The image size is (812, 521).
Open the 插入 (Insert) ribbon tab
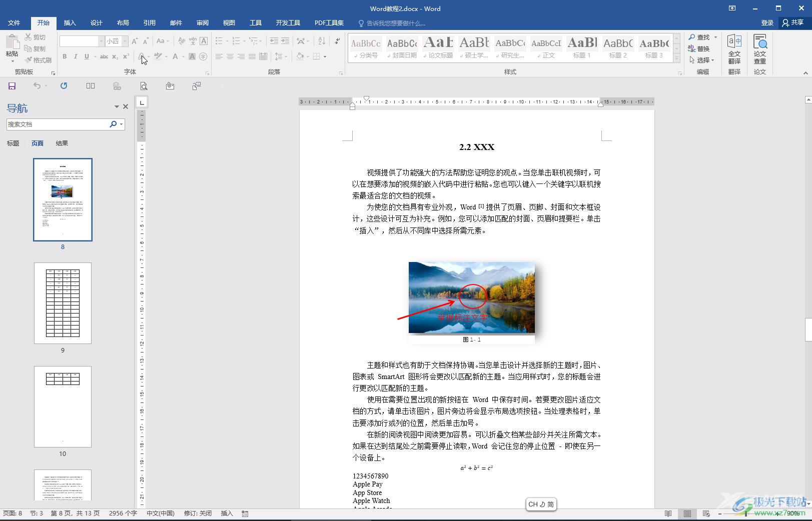70,22
